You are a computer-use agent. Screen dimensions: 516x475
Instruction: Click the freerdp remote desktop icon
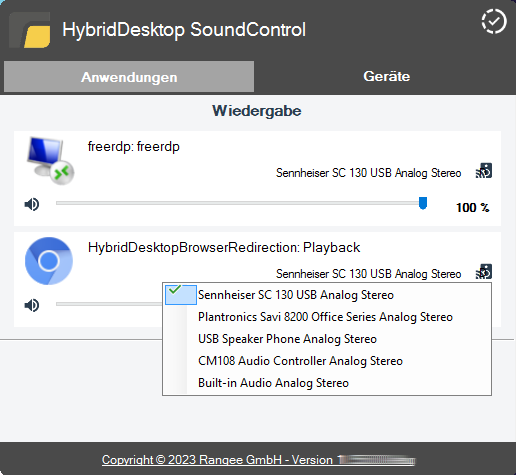(50, 161)
